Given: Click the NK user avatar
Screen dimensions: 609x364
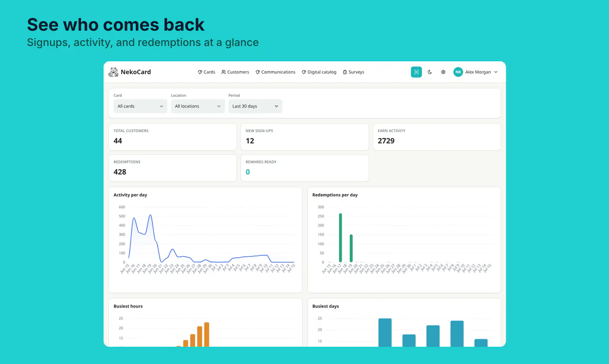Looking at the screenshot, I should click(x=458, y=72).
